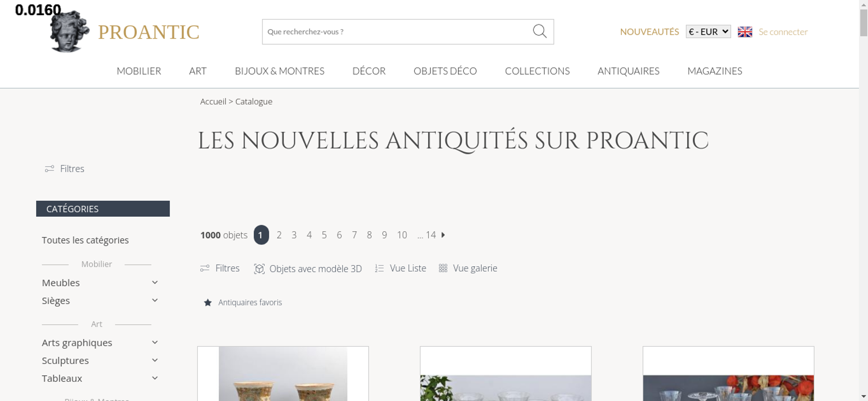Click the search magnifier icon
Screen dimensions: 868x401
pos(539,31)
